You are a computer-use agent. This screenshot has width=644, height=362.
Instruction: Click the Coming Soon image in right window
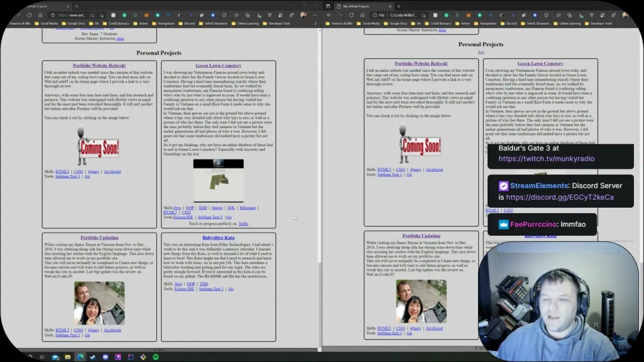[421, 144]
